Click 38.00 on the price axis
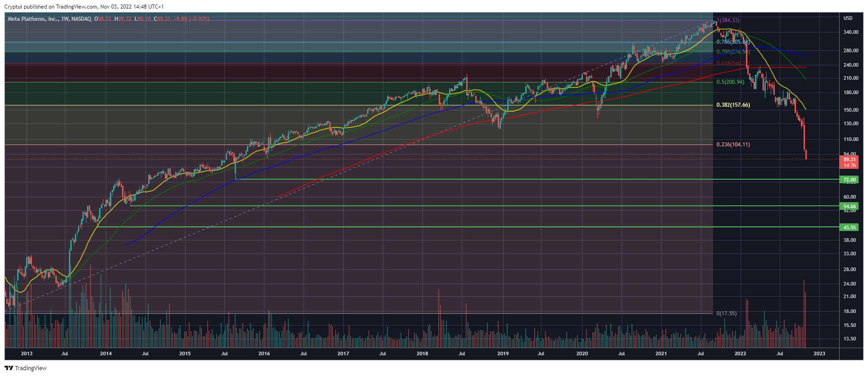The image size is (868, 376). (850, 240)
